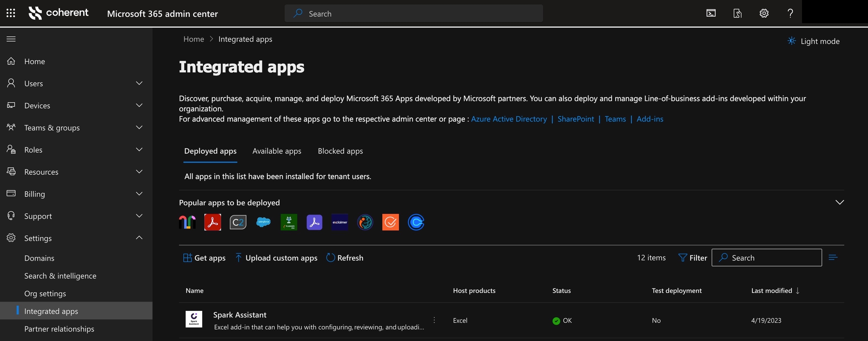868x341 pixels.
Task: Click the red Adobe Acrobat app icon
Action: click(x=212, y=222)
